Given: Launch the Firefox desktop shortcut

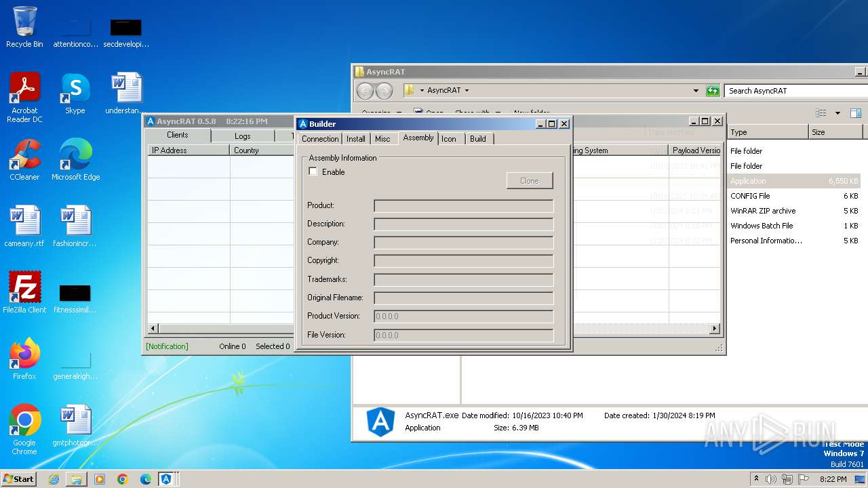Looking at the screenshot, I should click(x=24, y=359).
